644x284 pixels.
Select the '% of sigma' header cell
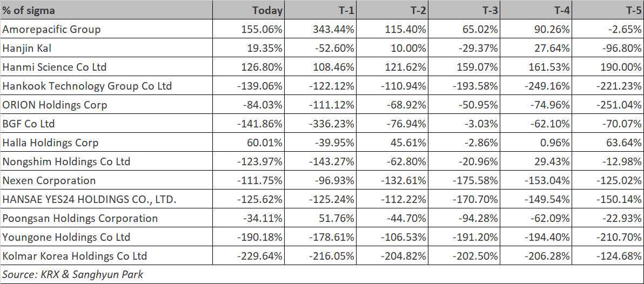[106, 10]
